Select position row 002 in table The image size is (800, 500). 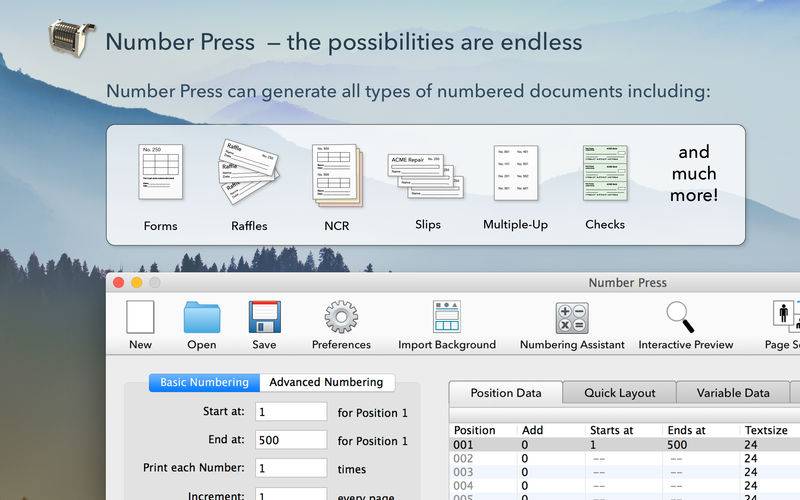[624, 458]
